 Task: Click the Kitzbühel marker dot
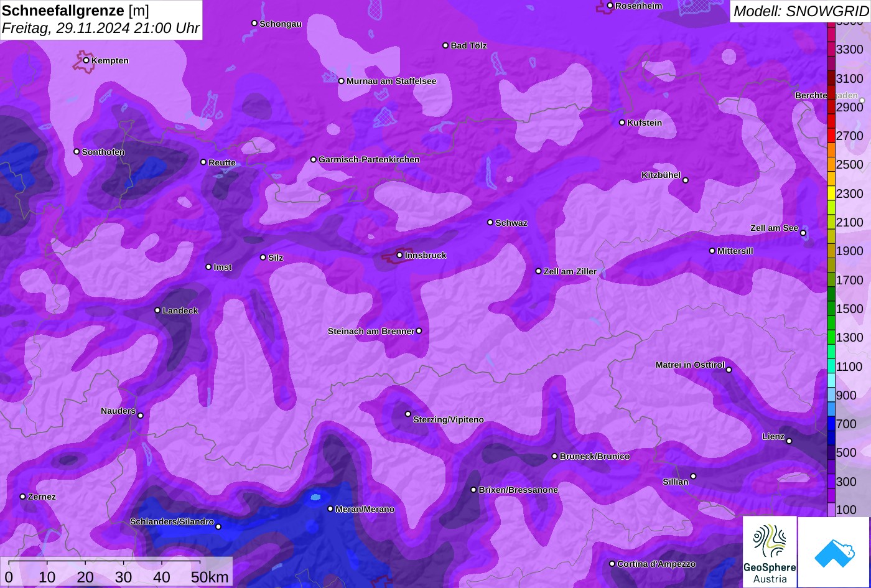pyautogui.click(x=686, y=180)
